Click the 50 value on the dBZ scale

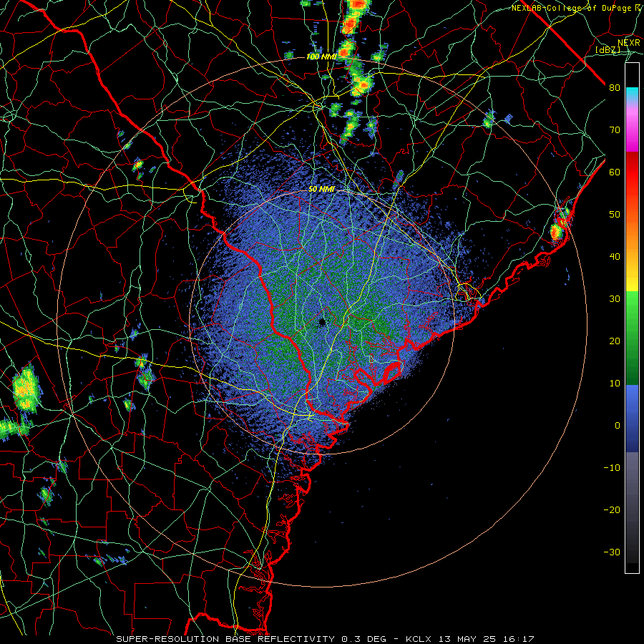615,215
